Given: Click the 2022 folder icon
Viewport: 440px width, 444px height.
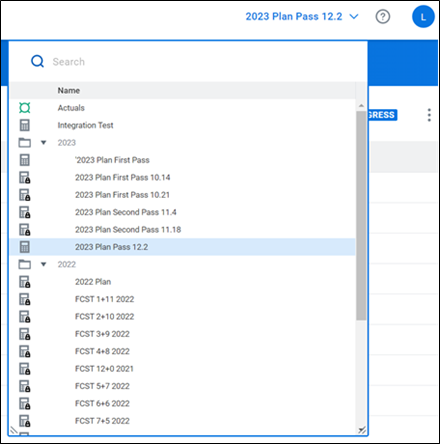Looking at the screenshot, I should [25, 264].
